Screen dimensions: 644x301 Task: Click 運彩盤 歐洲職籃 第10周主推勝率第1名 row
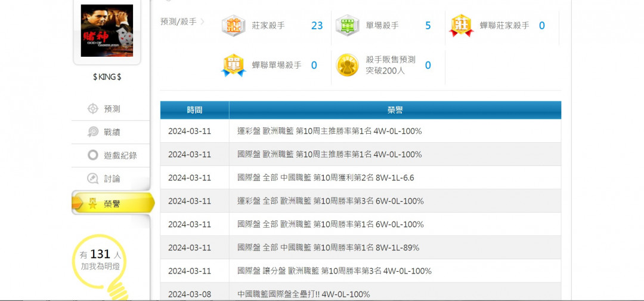pos(361,131)
